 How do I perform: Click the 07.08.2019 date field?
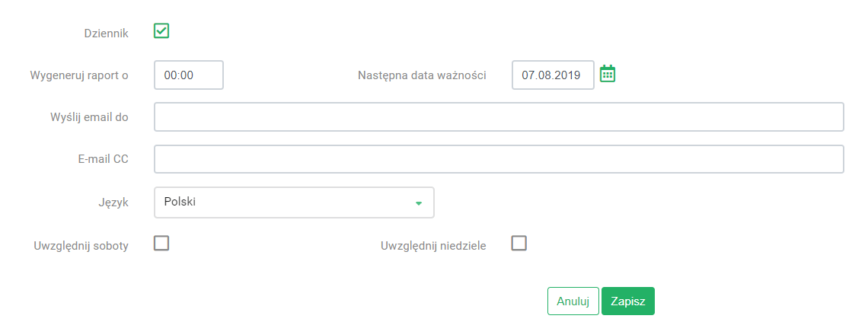click(x=553, y=75)
